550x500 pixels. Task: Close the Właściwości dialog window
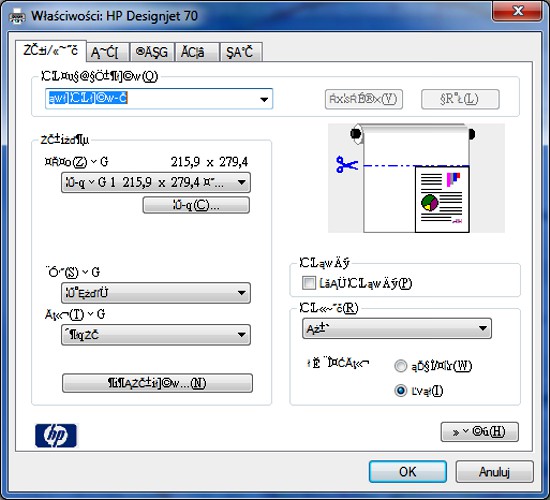[517, 11]
